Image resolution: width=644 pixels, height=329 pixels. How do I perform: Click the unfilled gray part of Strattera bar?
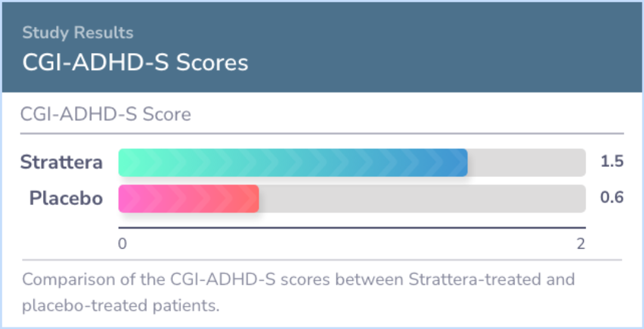coord(526,163)
